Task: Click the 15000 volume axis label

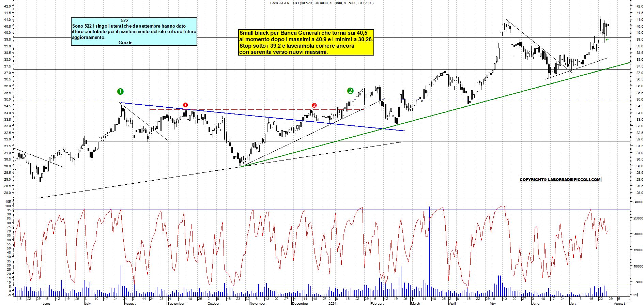Action: [x=638, y=250]
